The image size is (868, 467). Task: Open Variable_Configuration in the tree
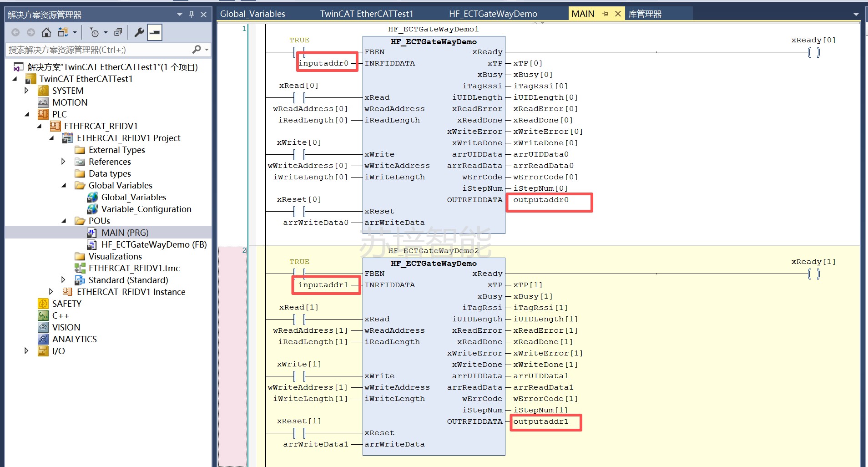[146, 209]
